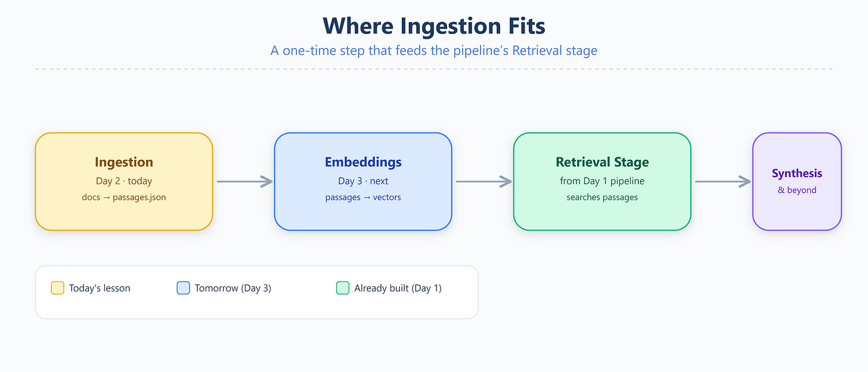Click the blue Tomorrow legend swatch

point(183,288)
